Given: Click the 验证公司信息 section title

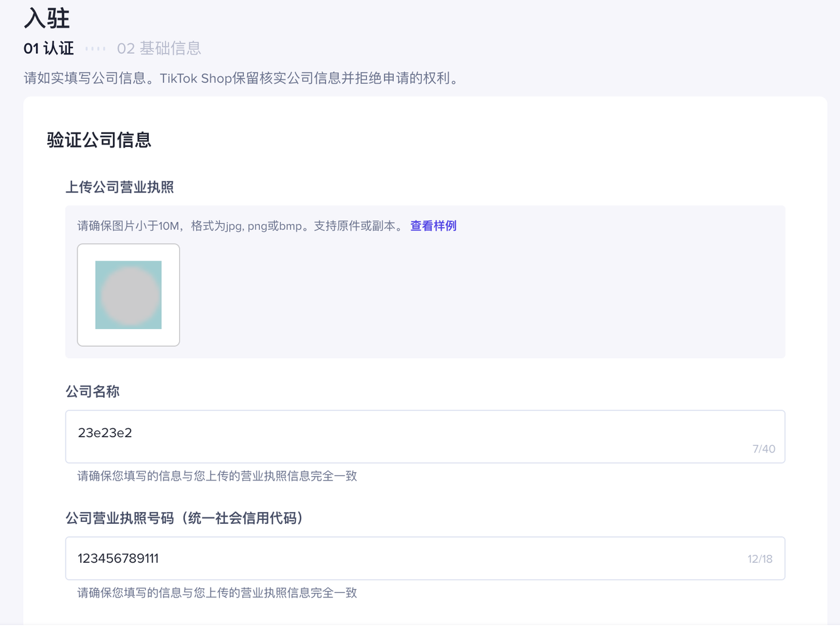Looking at the screenshot, I should 98,140.
